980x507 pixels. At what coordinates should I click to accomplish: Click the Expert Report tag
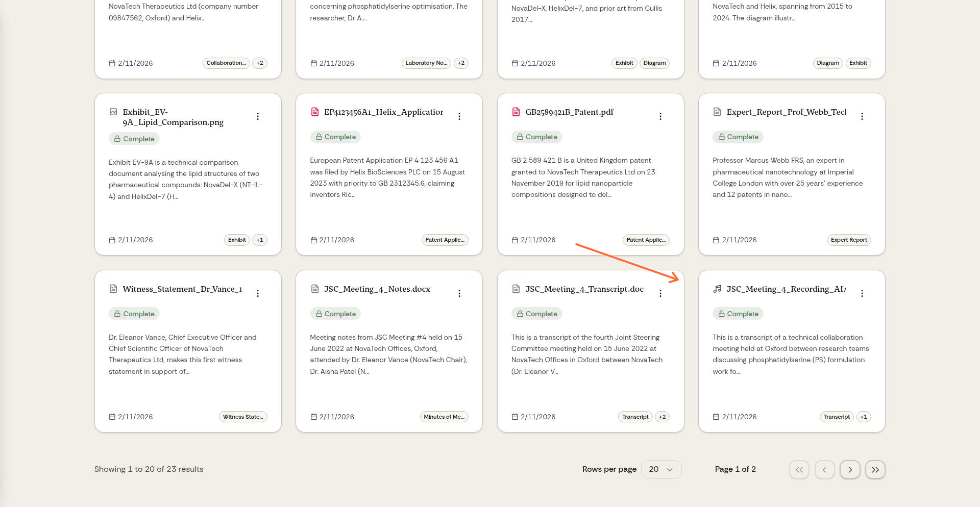(x=848, y=240)
